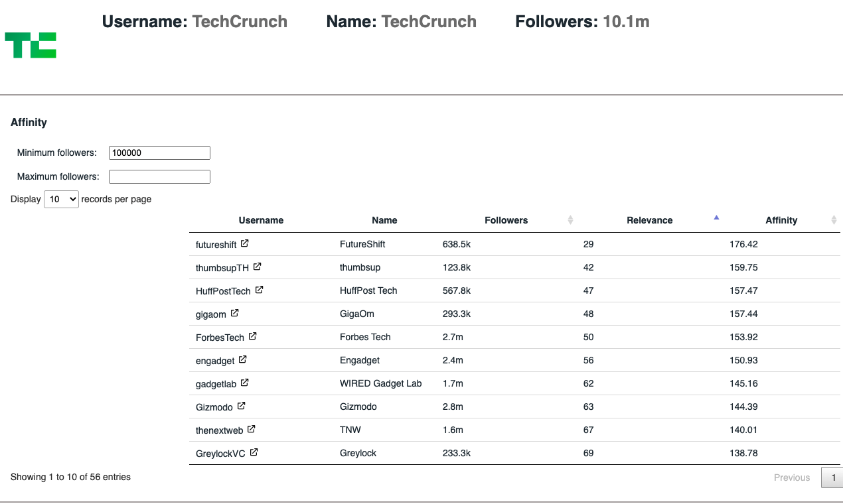Select the Engadget name cell

(x=360, y=360)
